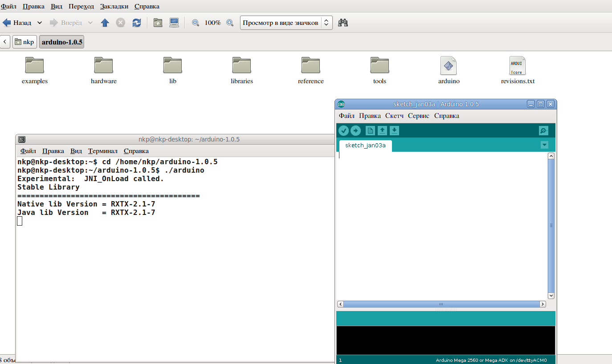Select the examples folder
Screen dimensions: 612x364
(x=35, y=70)
